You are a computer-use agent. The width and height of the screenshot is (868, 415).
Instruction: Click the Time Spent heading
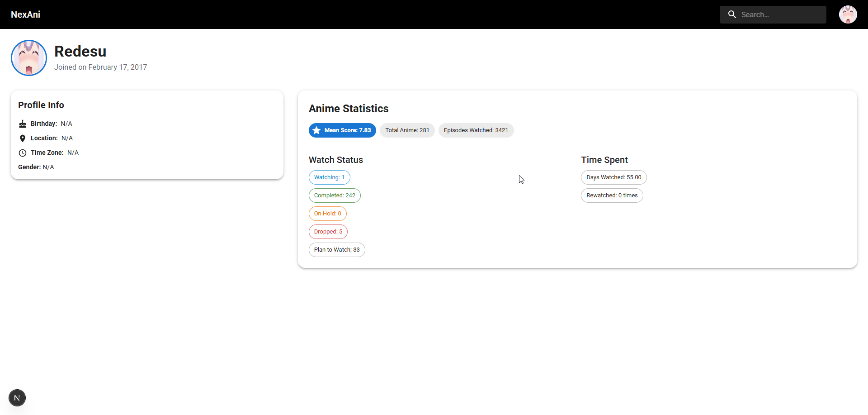(x=604, y=160)
